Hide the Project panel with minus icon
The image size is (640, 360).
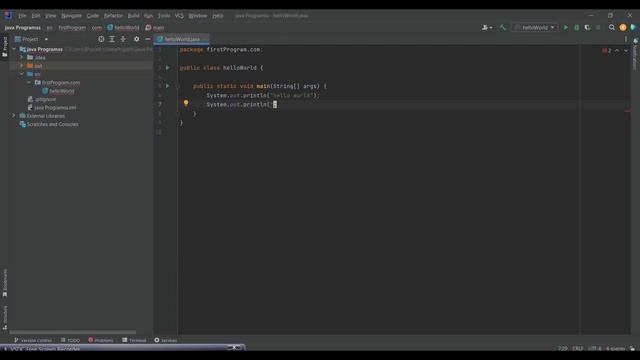(x=148, y=39)
